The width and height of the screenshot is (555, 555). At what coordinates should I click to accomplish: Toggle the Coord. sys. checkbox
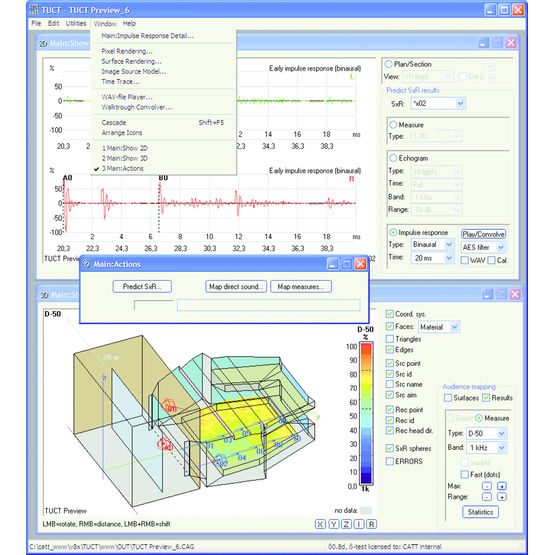(390, 314)
